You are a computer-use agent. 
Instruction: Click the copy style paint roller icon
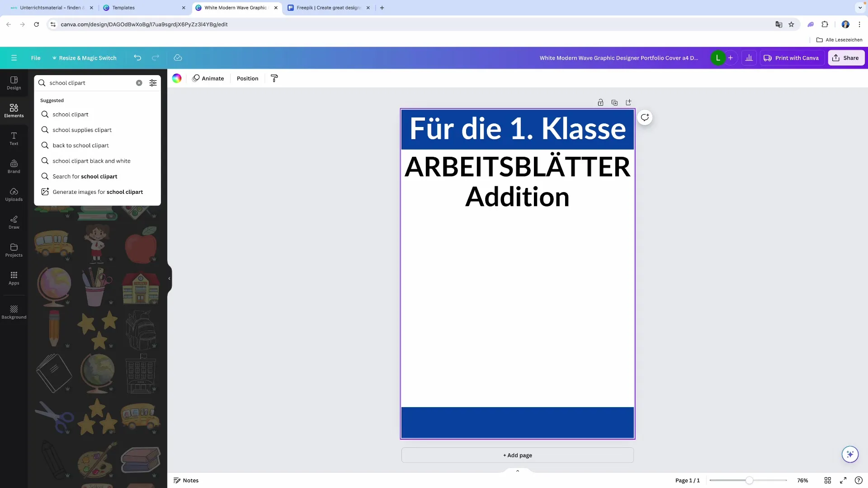(274, 78)
